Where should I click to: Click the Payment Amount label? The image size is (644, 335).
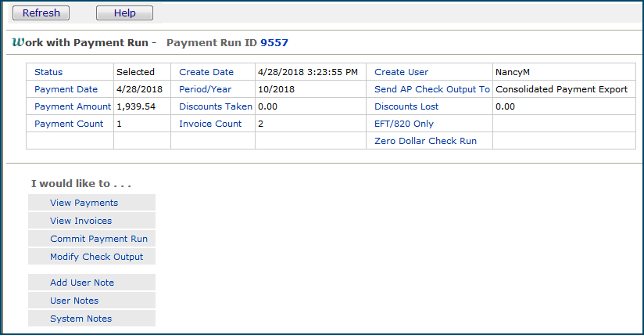pos(73,106)
